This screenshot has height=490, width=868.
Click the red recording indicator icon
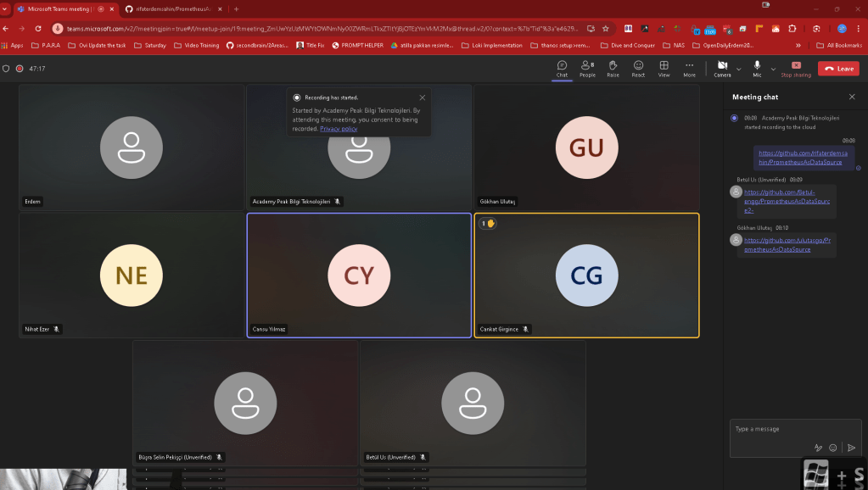20,69
